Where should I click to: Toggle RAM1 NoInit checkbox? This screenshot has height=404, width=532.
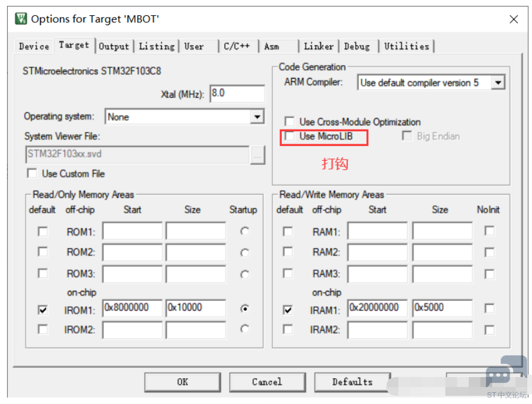[490, 231]
